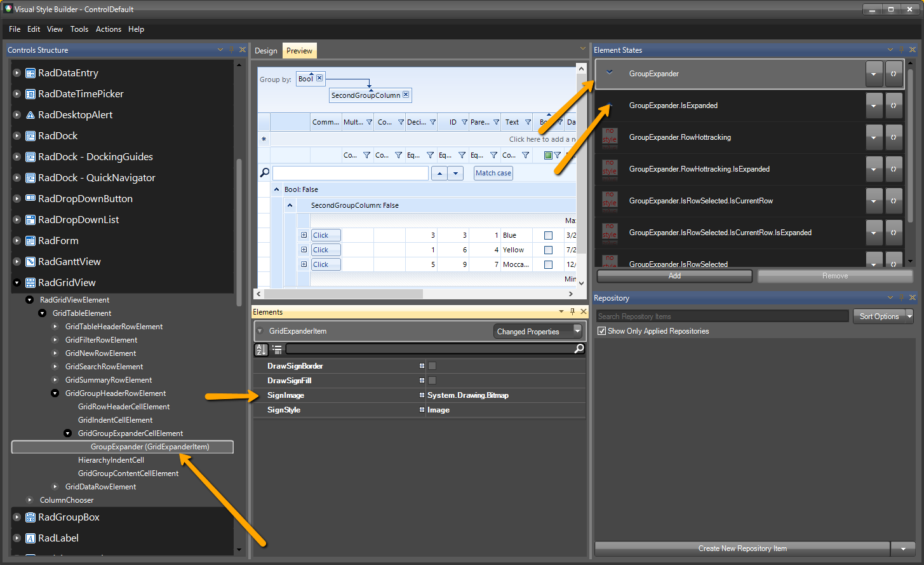
Task: Click the SignImage property marker icon
Action: [x=422, y=395]
